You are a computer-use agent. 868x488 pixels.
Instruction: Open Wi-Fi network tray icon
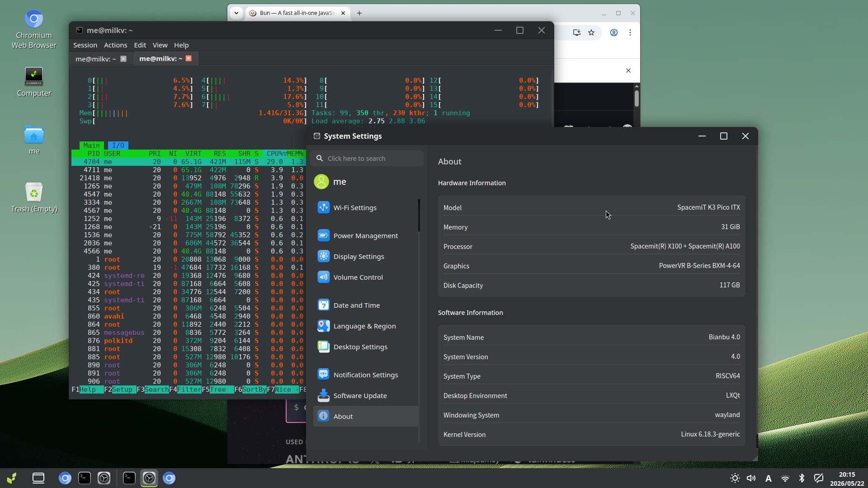tap(785, 478)
